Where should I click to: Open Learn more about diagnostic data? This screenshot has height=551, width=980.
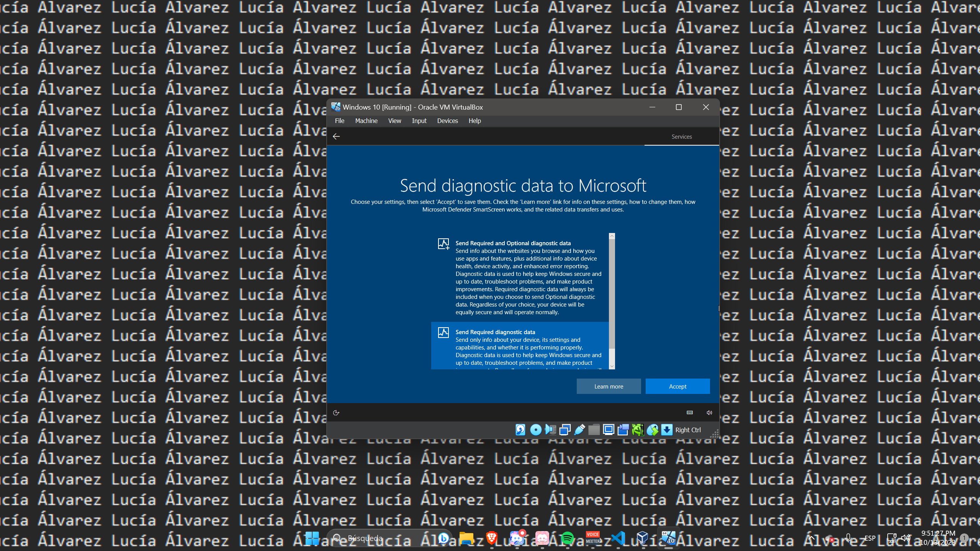click(608, 386)
